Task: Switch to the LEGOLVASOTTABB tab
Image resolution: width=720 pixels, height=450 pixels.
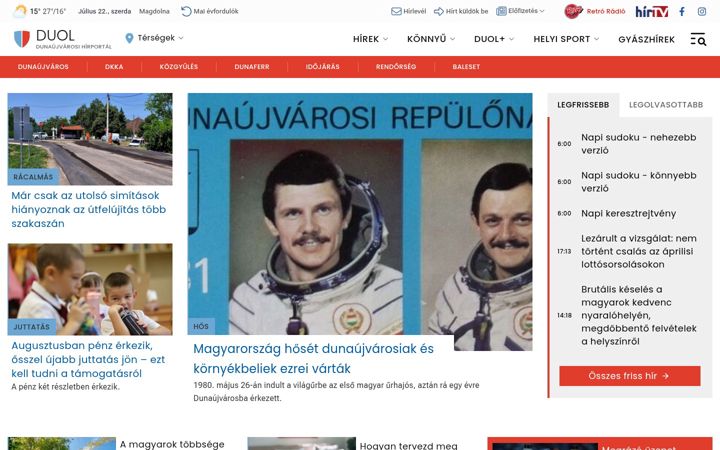Action: point(666,105)
